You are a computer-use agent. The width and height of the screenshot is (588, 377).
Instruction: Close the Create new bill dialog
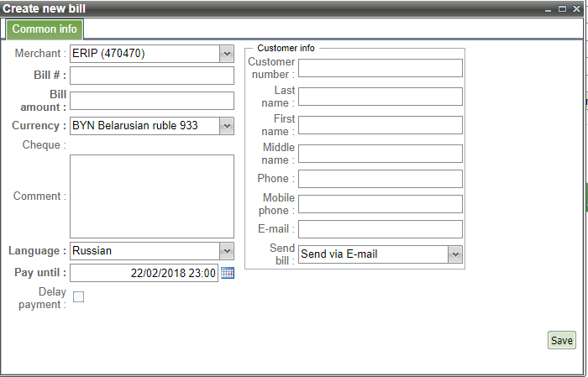coord(577,8)
